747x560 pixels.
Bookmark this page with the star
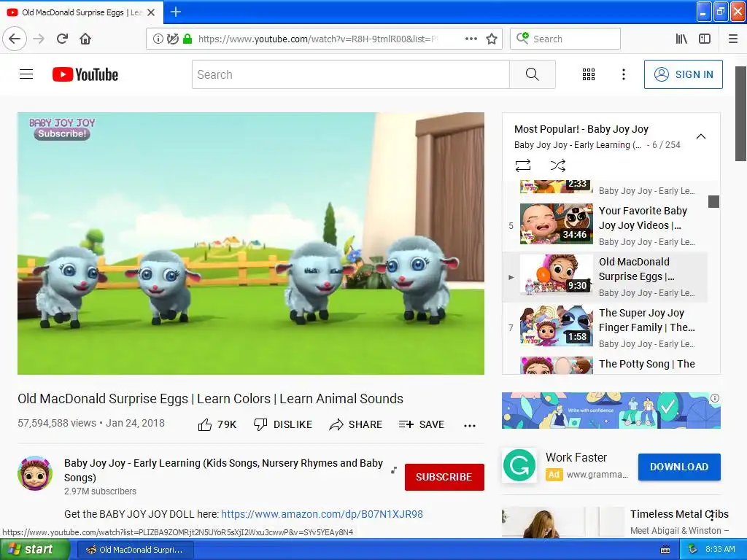click(492, 39)
